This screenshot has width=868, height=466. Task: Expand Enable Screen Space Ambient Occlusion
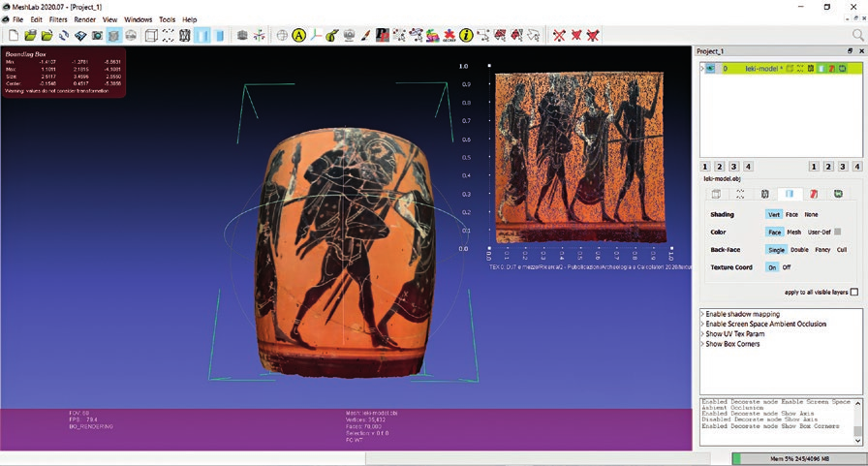[702, 324]
